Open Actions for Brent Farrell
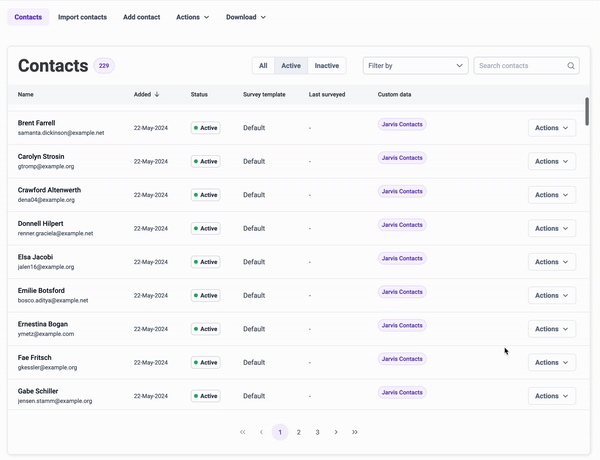This screenshot has height=460, width=600. [552, 128]
